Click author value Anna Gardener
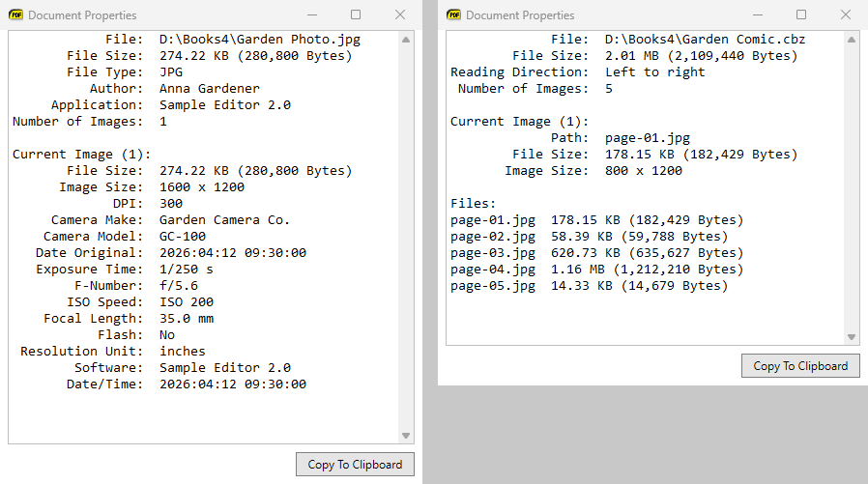Image resolution: width=868 pixels, height=484 pixels. [x=209, y=89]
